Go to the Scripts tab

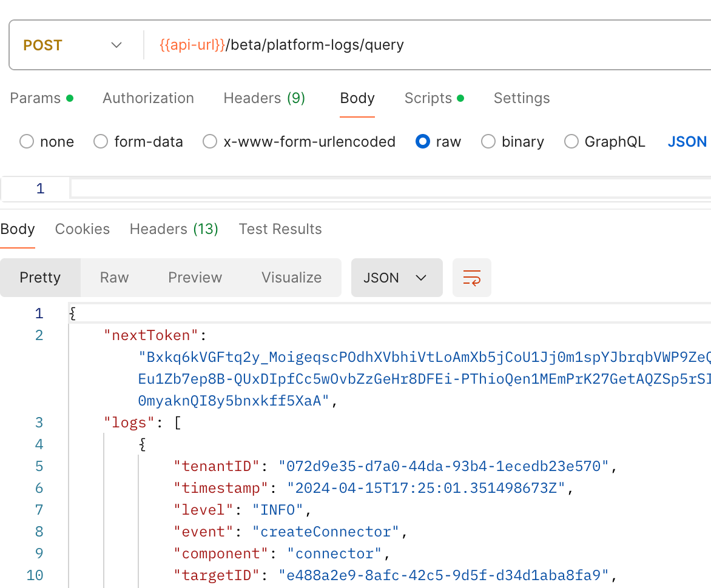[x=428, y=98]
